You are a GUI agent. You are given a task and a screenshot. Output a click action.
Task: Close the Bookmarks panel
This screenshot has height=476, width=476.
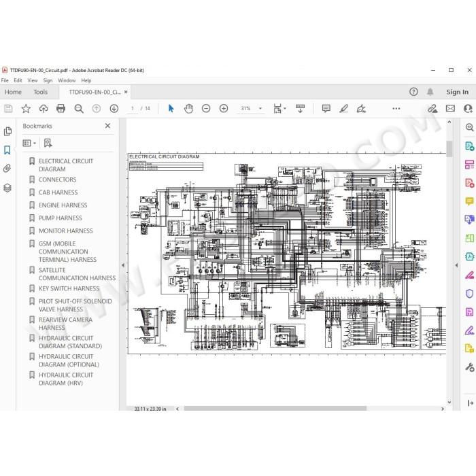click(x=107, y=126)
